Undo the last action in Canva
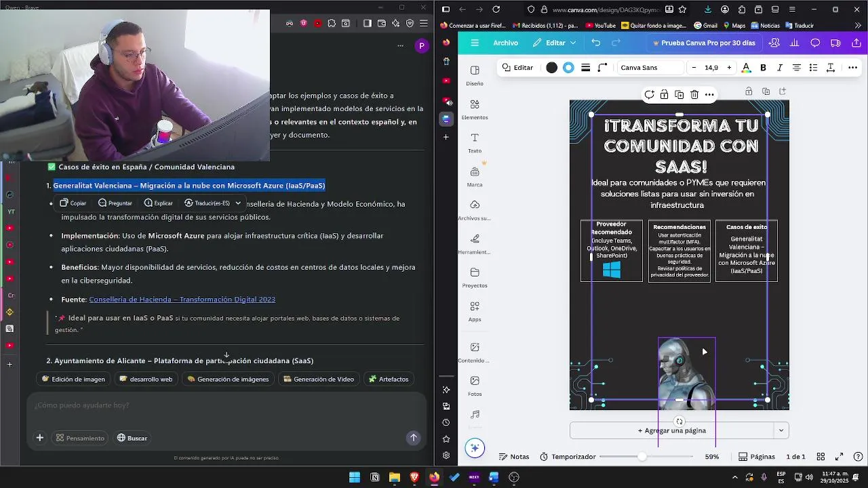This screenshot has height=488, width=868. click(x=595, y=43)
